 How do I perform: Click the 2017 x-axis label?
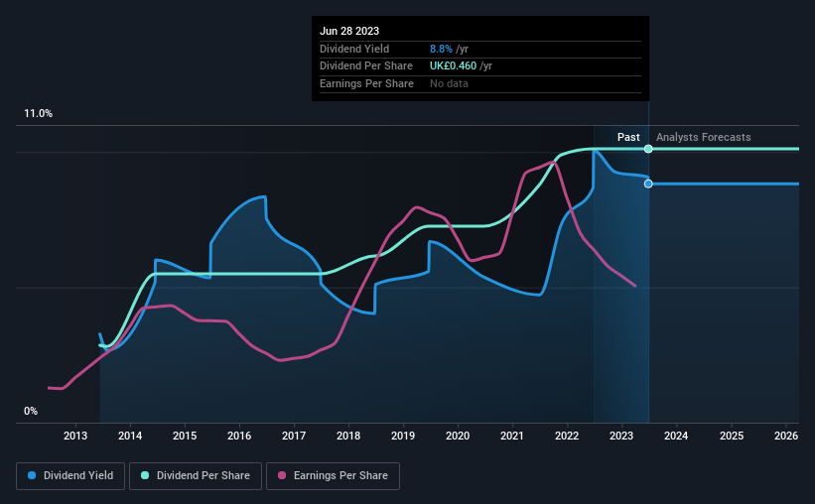pyautogui.click(x=294, y=436)
